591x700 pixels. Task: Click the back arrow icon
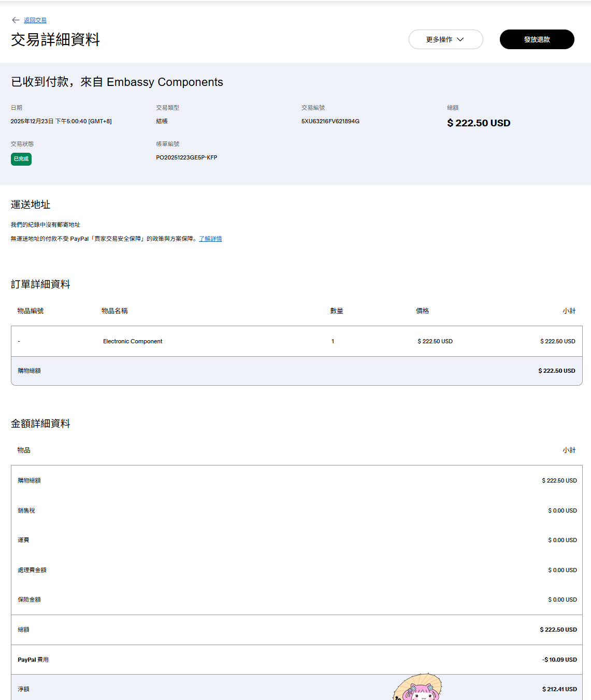[16, 20]
